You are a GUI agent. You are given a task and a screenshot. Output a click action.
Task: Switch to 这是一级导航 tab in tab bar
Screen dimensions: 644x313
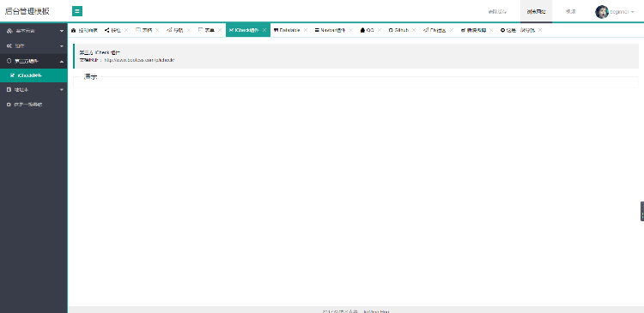coord(520,30)
